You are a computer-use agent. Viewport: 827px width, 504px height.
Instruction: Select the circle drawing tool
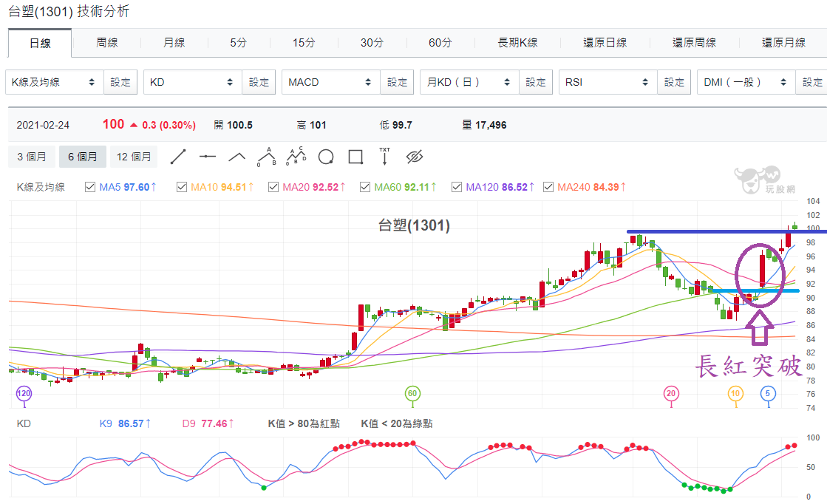[x=326, y=157]
